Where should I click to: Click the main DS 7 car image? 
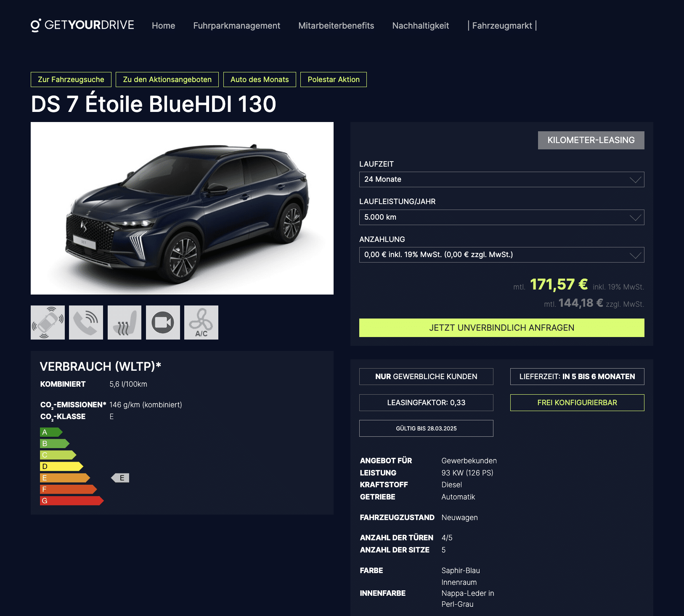pyautogui.click(x=182, y=208)
